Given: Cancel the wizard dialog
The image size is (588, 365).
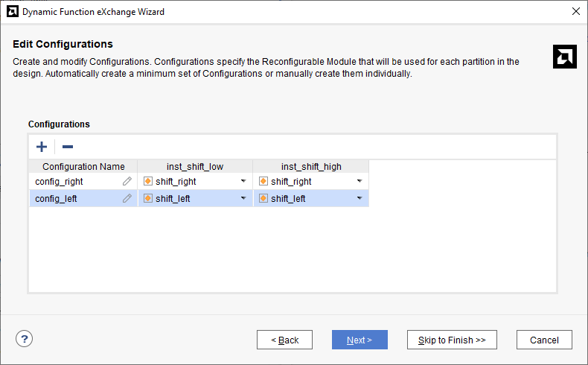Looking at the screenshot, I should [x=544, y=340].
